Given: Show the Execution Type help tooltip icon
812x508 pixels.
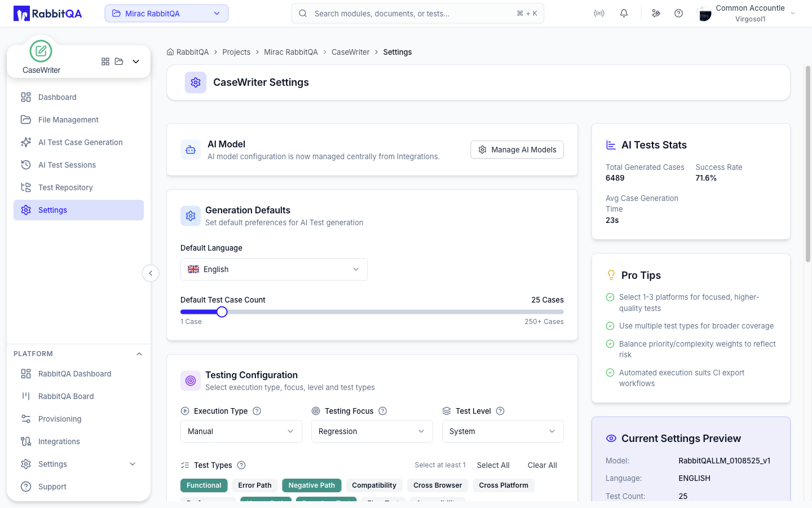Looking at the screenshot, I should (x=257, y=411).
